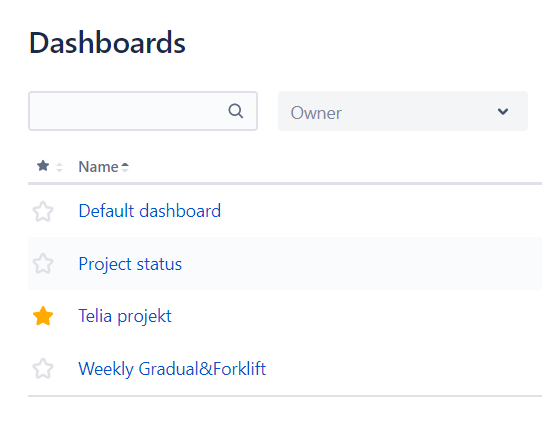Viewport: 542px width, 436px height.
Task: Expand the Owner dropdown chevron arrow
Action: click(503, 111)
